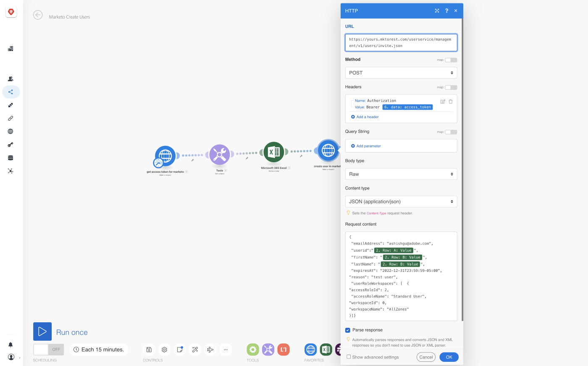This screenshot has width=588, height=366.
Task: Click the Microsoft 365 Excel module
Action: pos(274,153)
